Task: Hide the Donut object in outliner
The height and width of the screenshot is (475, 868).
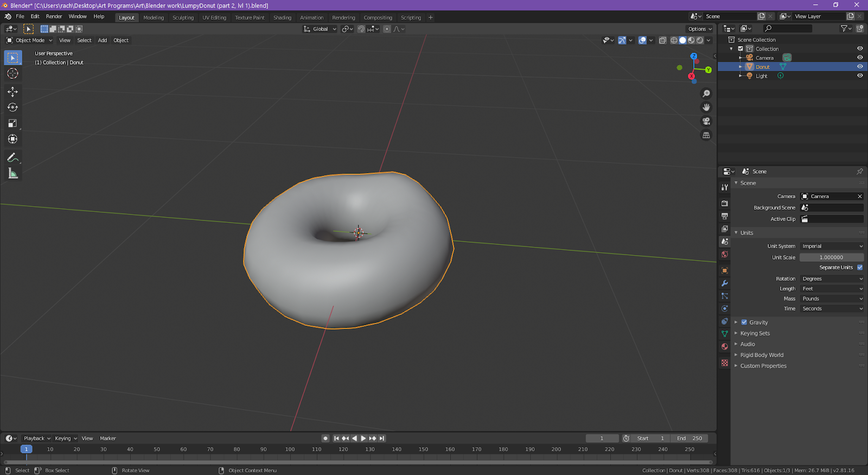Action: (859, 67)
